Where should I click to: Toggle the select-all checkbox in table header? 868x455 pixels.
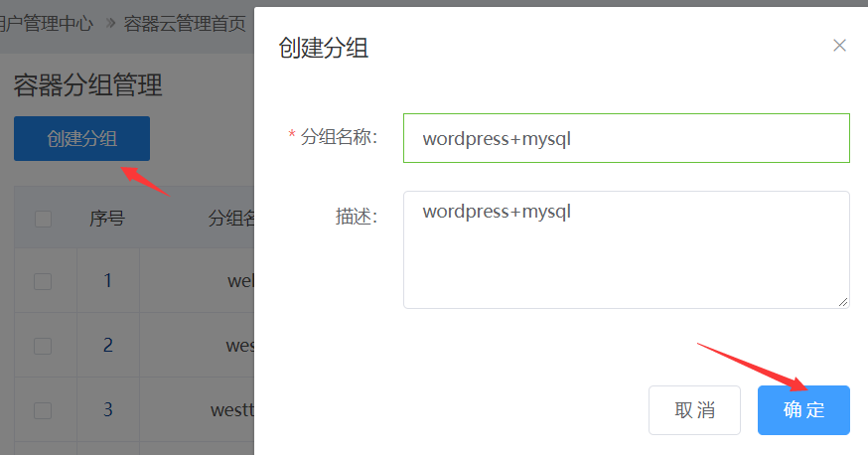43,219
